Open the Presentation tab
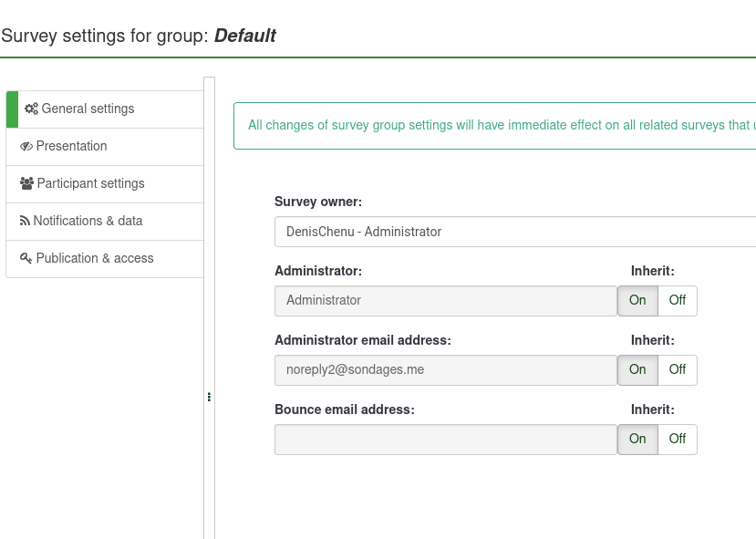756x539 pixels. pyautogui.click(x=71, y=146)
